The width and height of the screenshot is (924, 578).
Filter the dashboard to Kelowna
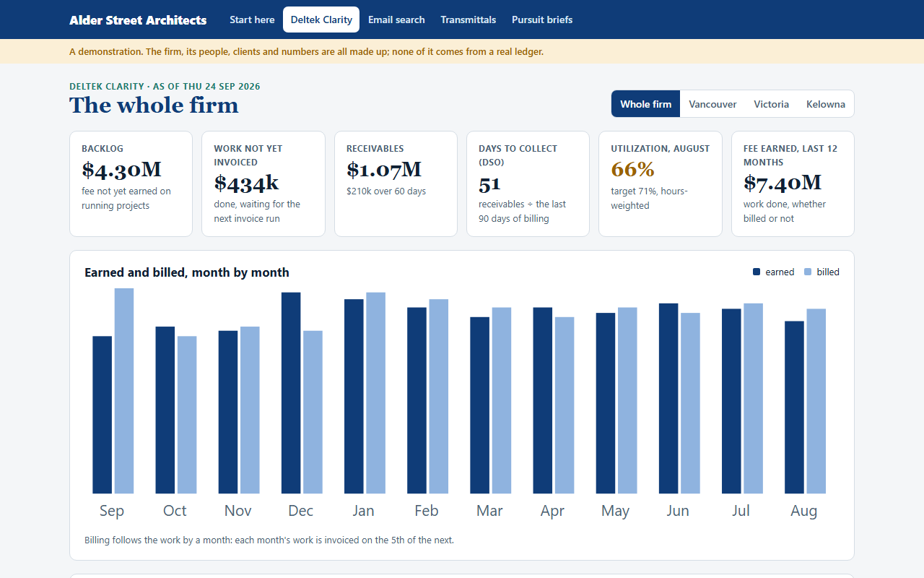click(x=826, y=103)
